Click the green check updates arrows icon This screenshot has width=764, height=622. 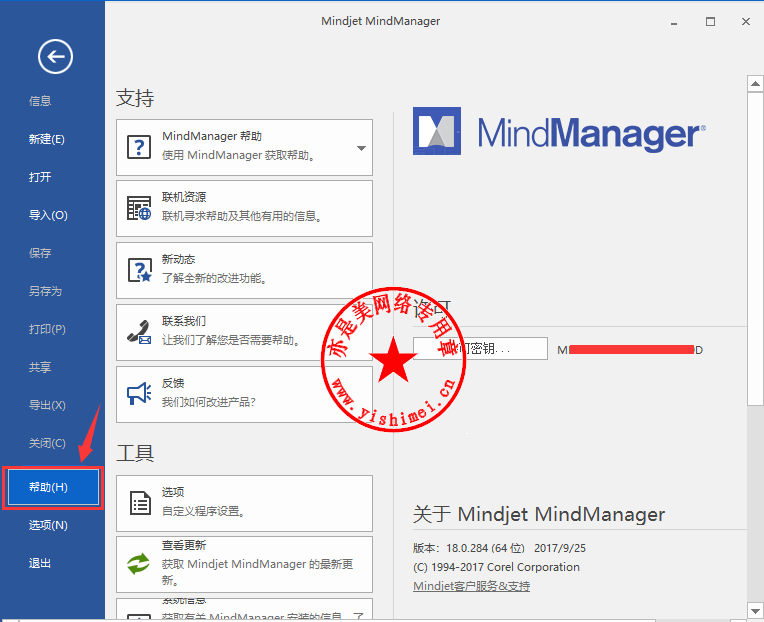pos(138,564)
